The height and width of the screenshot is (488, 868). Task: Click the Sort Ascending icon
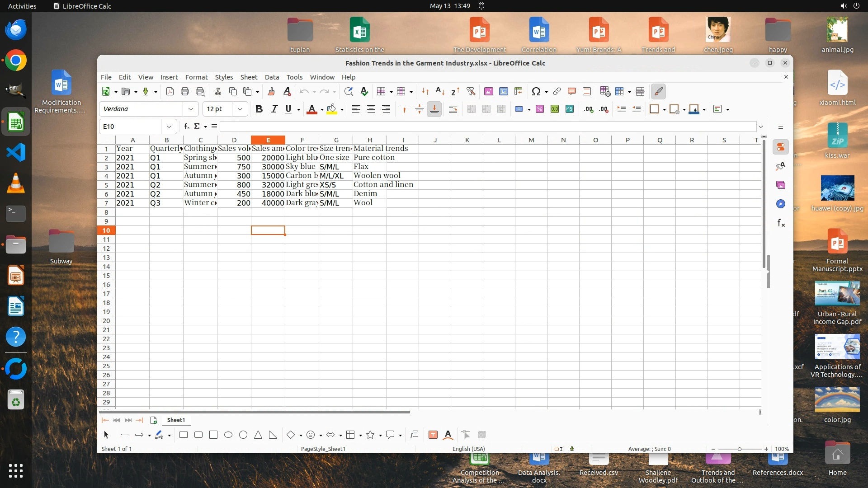coord(440,91)
